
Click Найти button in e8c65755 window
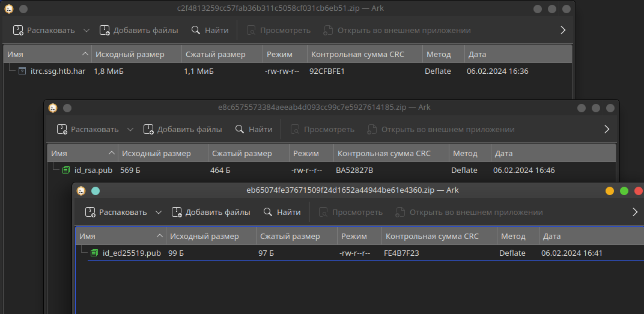pos(254,129)
